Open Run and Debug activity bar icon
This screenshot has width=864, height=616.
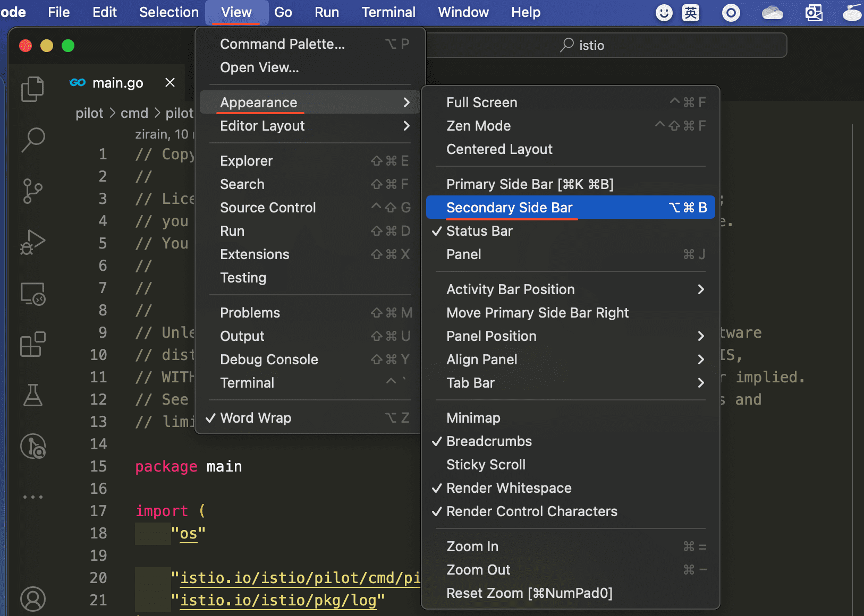pos(32,243)
